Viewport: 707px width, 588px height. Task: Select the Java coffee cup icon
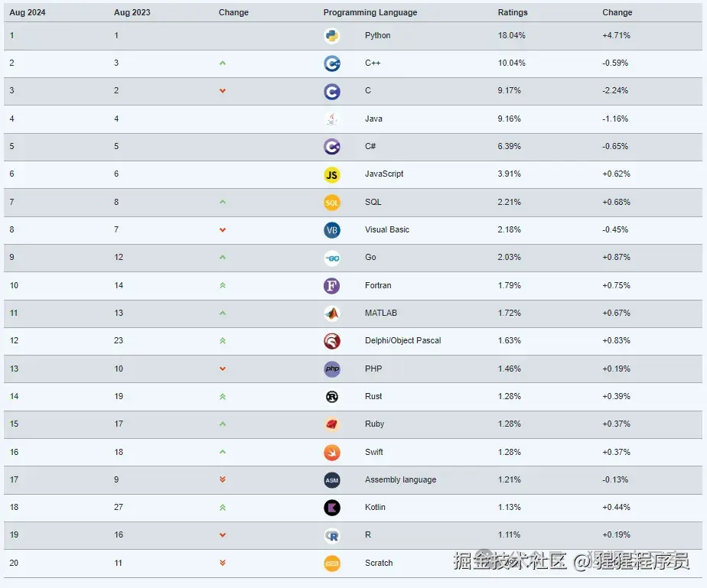click(332, 119)
